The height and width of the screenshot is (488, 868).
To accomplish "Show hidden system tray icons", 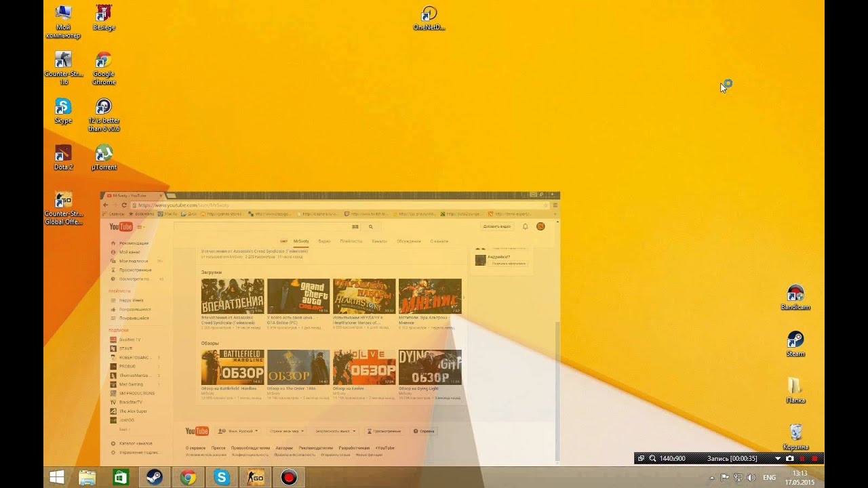I will click(712, 478).
